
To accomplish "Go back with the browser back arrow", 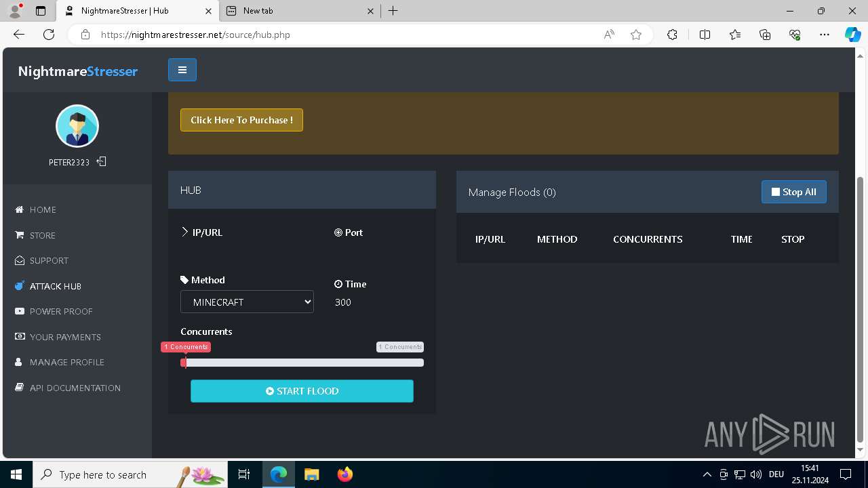I will coord(19,35).
